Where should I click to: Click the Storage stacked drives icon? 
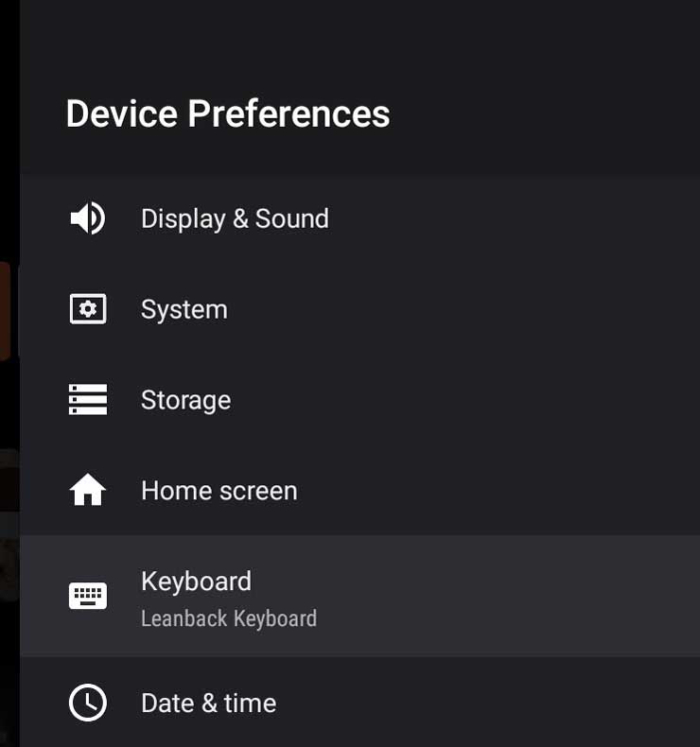point(88,400)
